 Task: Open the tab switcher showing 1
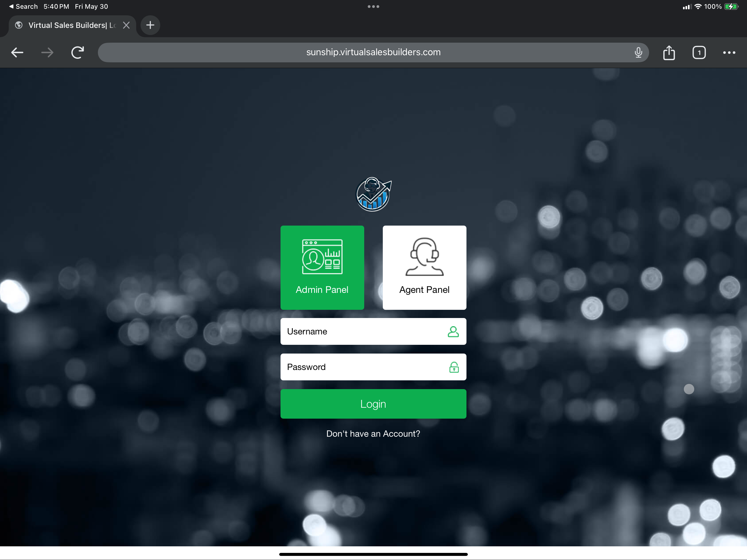coord(699,52)
